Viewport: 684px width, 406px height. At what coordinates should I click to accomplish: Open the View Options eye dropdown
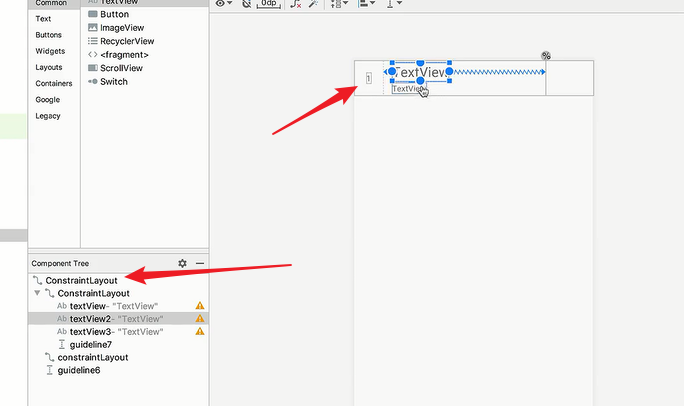point(224,3)
